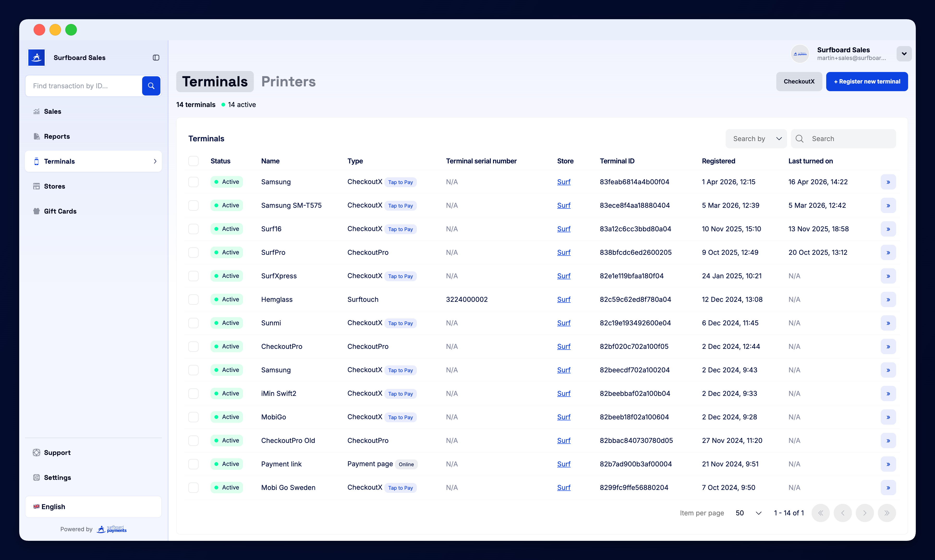Check the select-all box in the terminals table
Image resolution: width=935 pixels, height=560 pixels.
point(193,160)
